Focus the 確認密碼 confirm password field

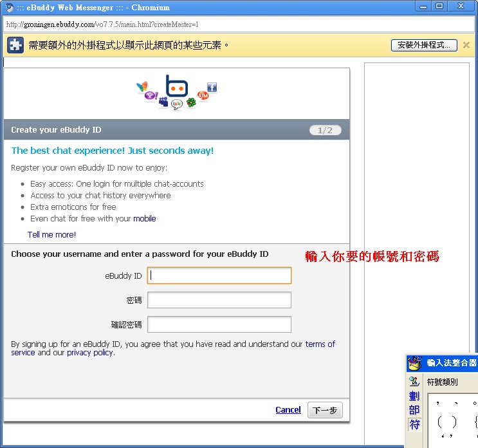tap(219, 324)
